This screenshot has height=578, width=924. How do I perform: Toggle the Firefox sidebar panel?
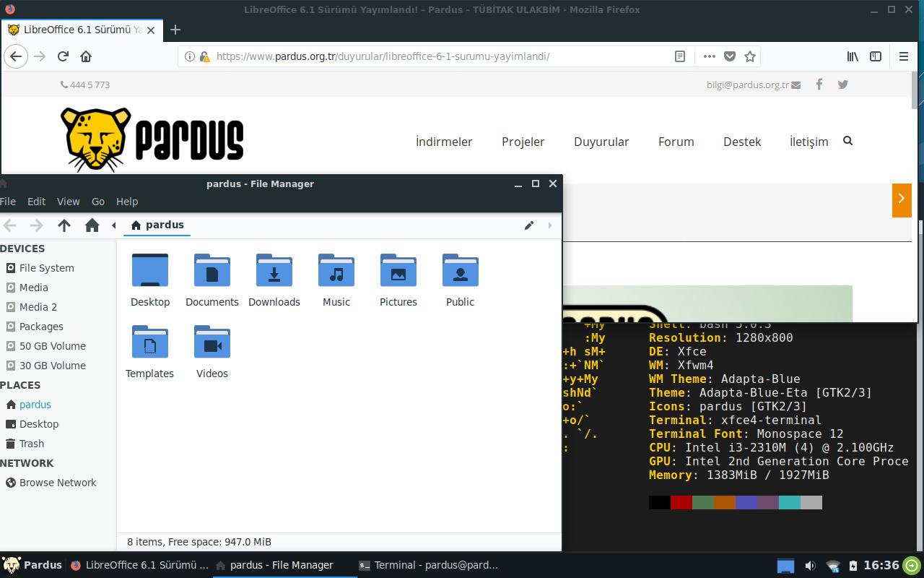pyautogui.click(x=875, y=56)
